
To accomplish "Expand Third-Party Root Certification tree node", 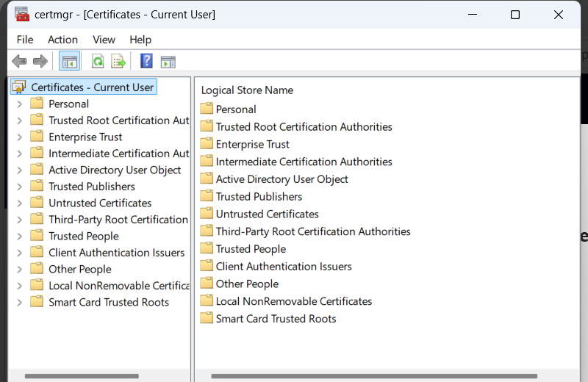I will tap(20, 220).
